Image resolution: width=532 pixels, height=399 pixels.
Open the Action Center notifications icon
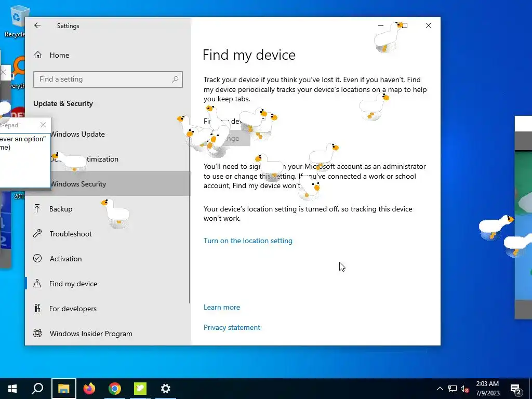tap(515, 389)
